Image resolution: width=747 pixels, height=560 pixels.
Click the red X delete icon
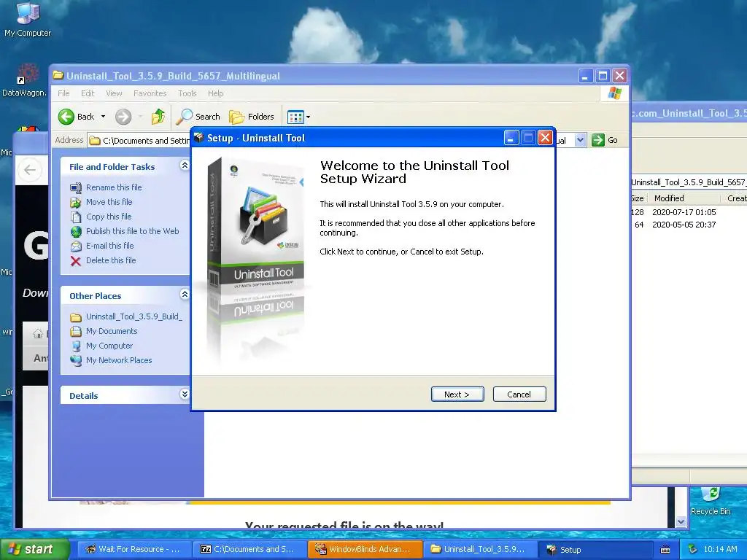76,261
